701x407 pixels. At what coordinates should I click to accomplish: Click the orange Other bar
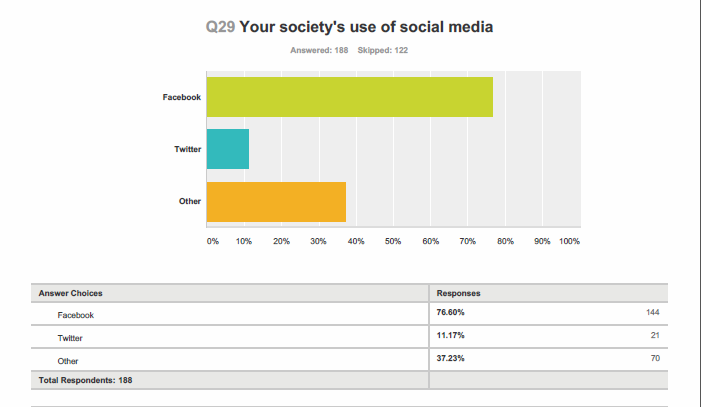tap(276, 202)
